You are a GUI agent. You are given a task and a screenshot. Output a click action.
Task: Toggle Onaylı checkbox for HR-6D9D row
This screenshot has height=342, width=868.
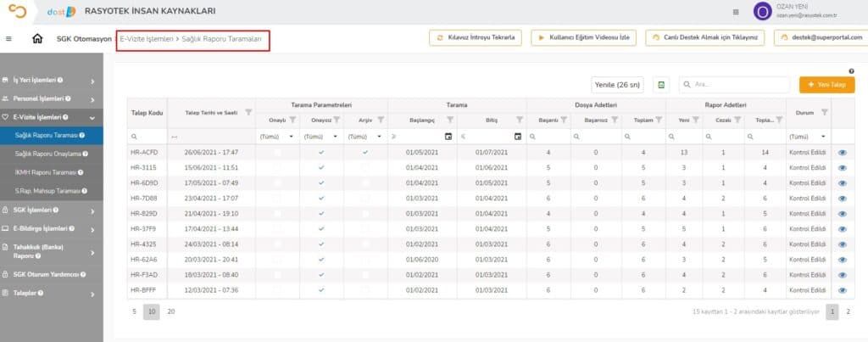[x=277, y=181]
